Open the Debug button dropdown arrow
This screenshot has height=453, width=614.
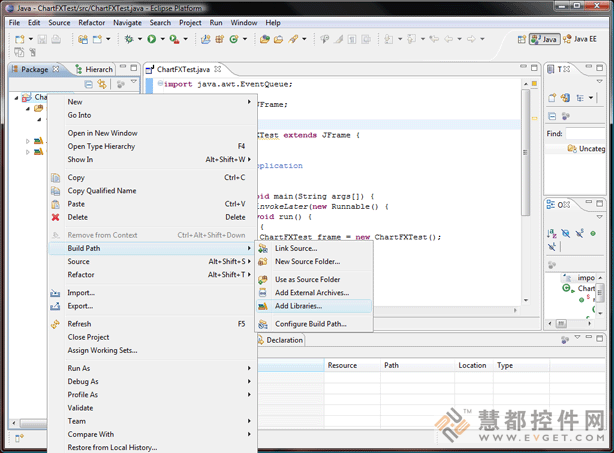click(x=139, y=39)
